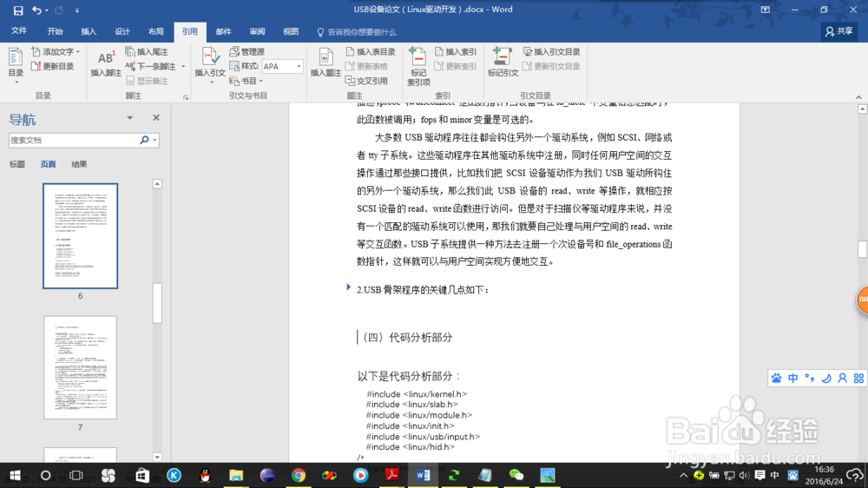
Task: Click the 共享 share button
Action: (839, 31)
